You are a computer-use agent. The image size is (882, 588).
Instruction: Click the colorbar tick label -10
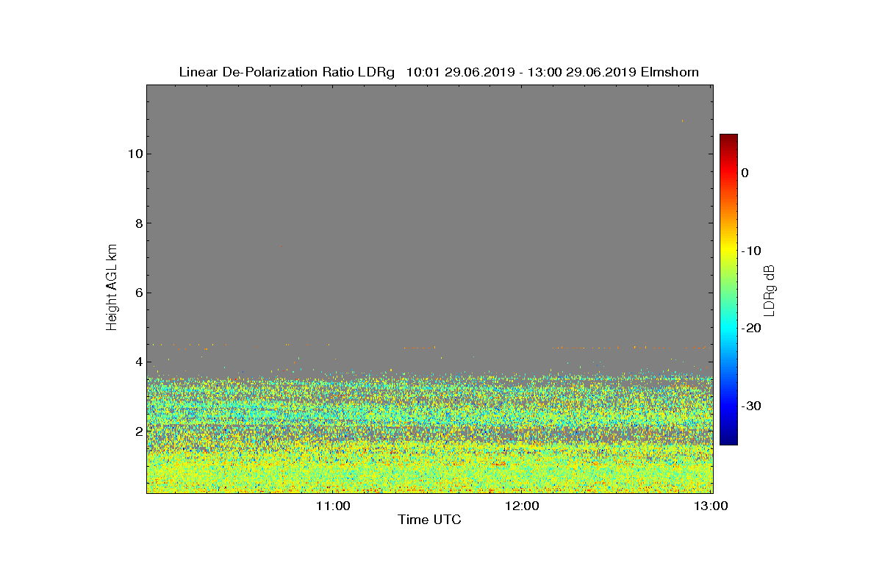(751, 251)
